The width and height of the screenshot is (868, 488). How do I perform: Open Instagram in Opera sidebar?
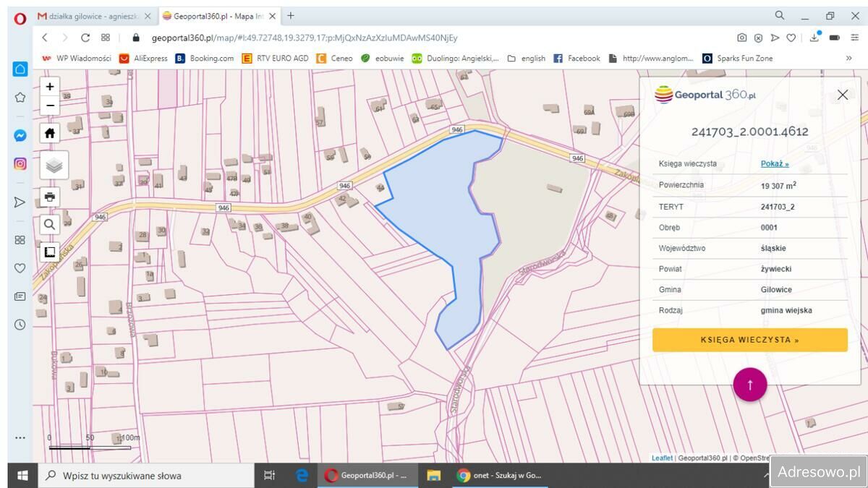pos(20,163)
